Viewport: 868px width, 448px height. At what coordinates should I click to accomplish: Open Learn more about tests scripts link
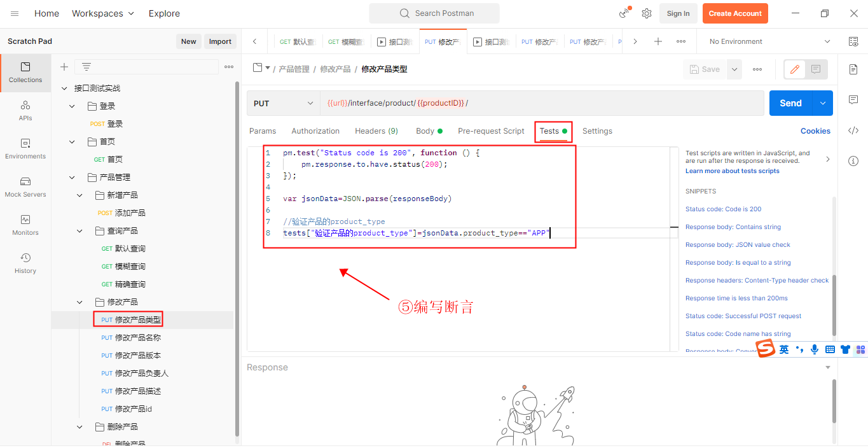tap(732, 171)
